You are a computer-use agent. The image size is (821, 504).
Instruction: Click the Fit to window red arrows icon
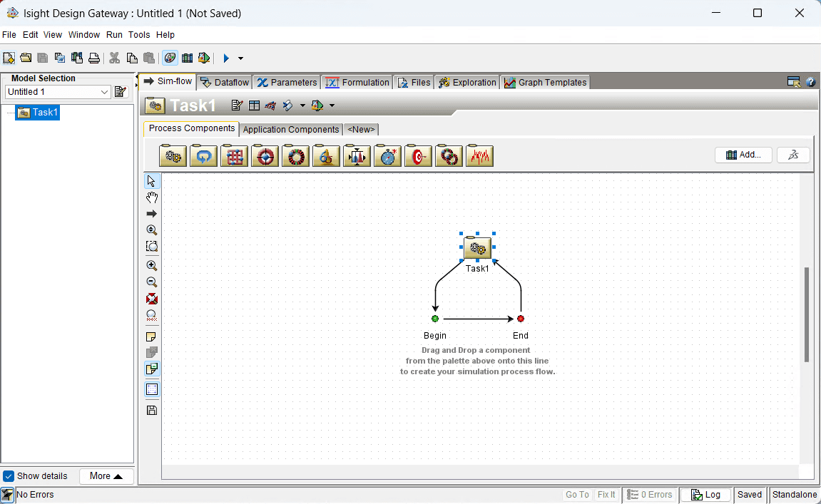(152, 299)
